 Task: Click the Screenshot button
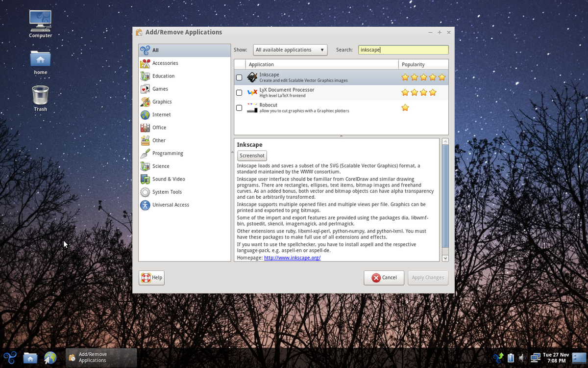click(x=252, y=156)
